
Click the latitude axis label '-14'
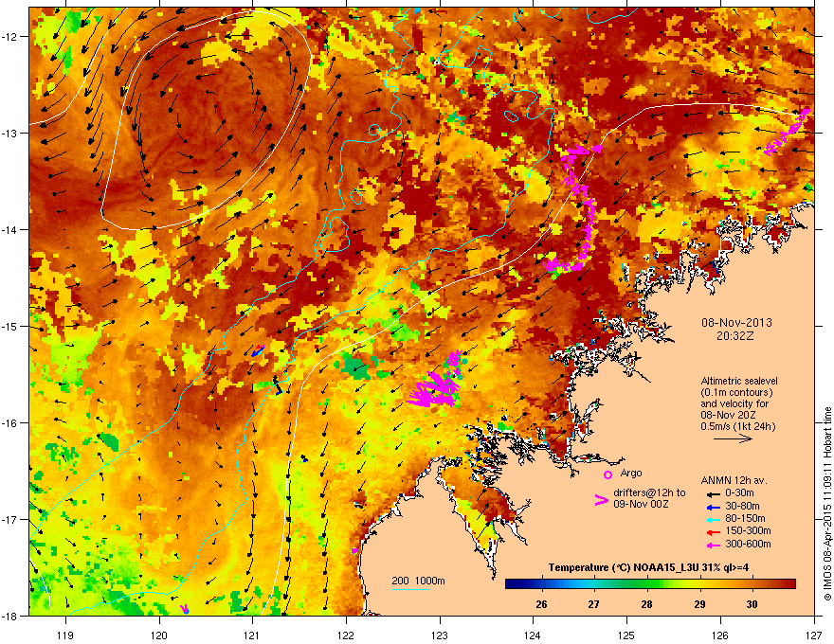click(10, 230)
